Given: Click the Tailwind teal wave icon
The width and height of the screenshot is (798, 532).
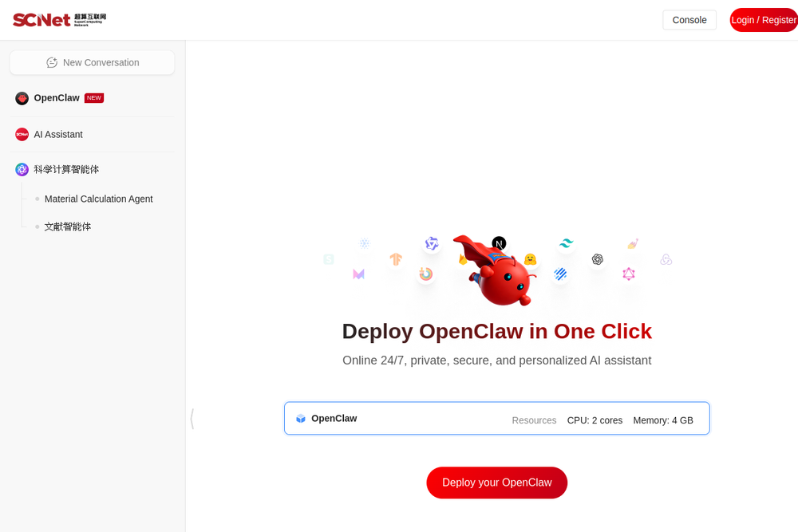Looking at the screenshot, I should (x=566, y=243).
